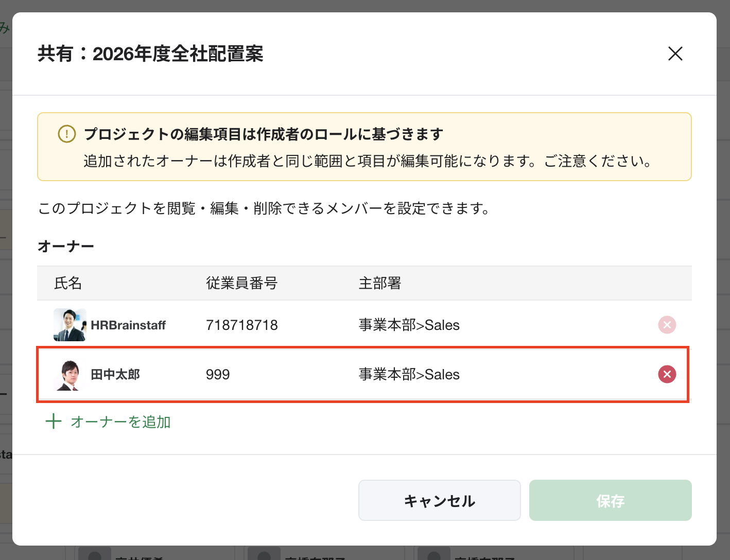Click the plus icon to add owner
The image size is (730, 560).
[x=54, y=422]
